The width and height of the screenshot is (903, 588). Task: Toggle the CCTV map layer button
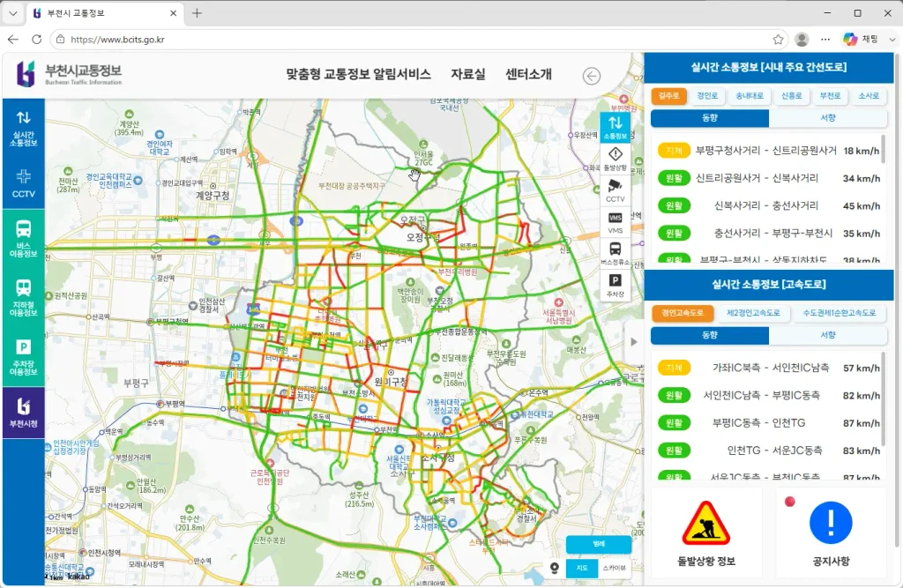pos(615,190)
